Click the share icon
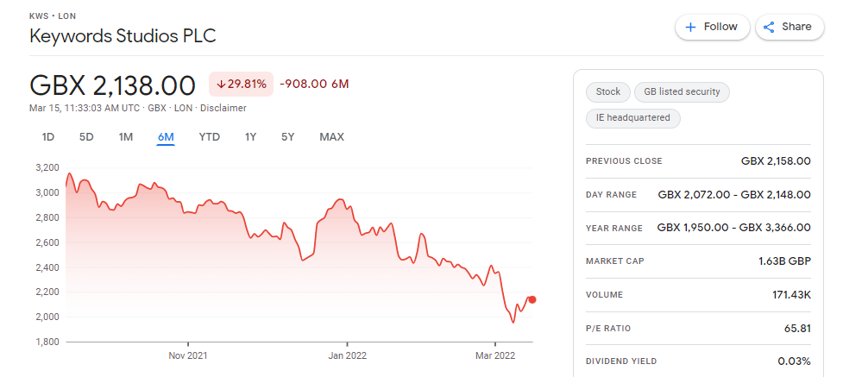868x377 pixels. [x=769, y=27]
